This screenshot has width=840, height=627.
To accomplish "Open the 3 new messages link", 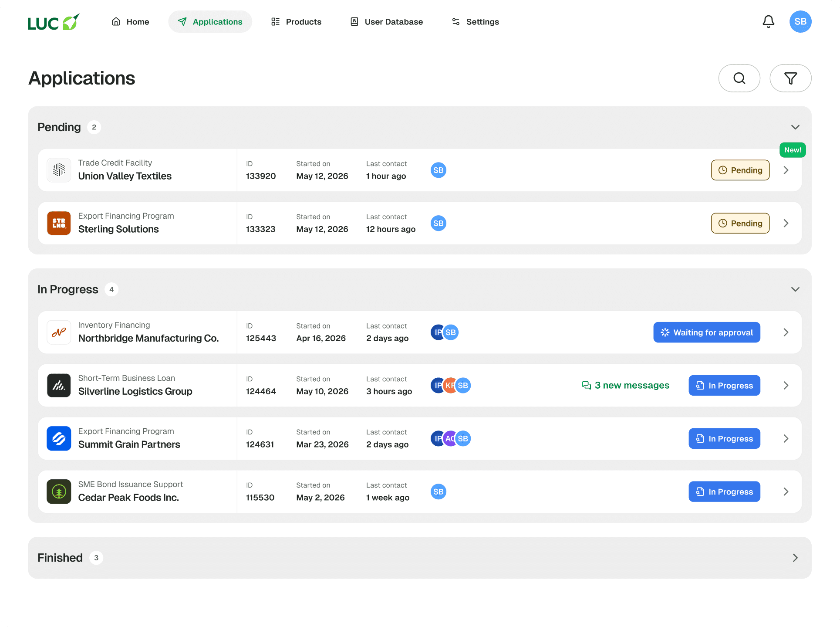I will point(625,386).
